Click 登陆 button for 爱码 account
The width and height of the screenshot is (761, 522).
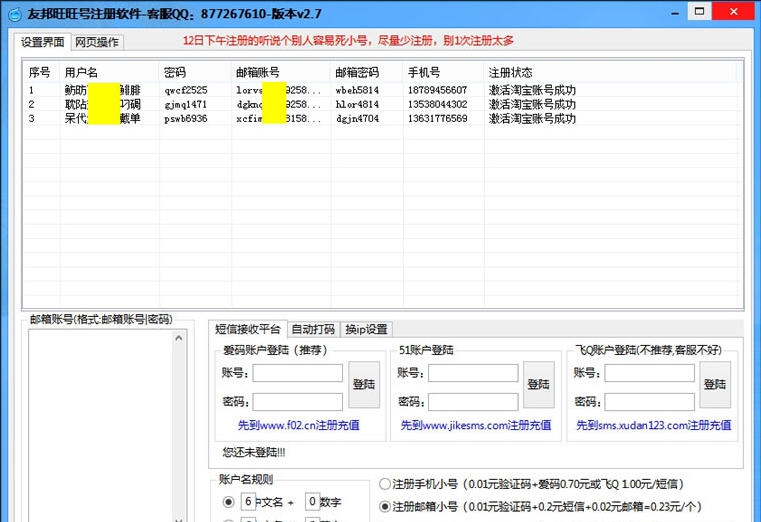tap(364, 385)
